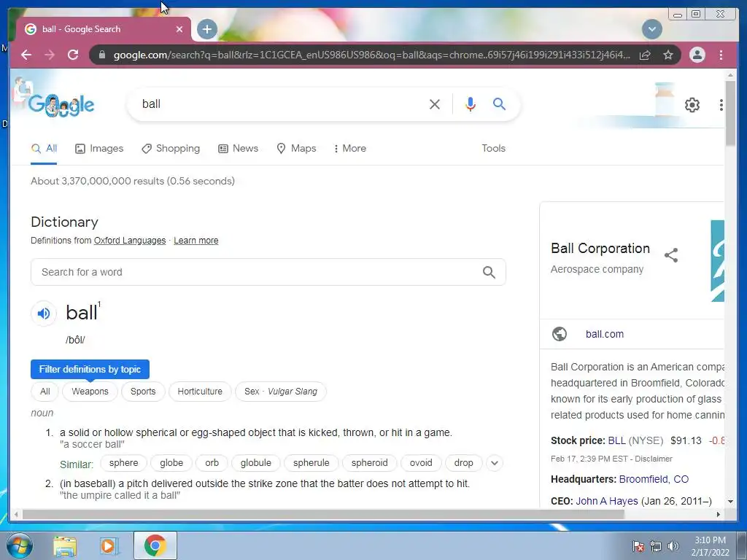Viewport: 747px width, 560px height.
Task: Switch to the Shopping tab
Action: click(171, 149)
